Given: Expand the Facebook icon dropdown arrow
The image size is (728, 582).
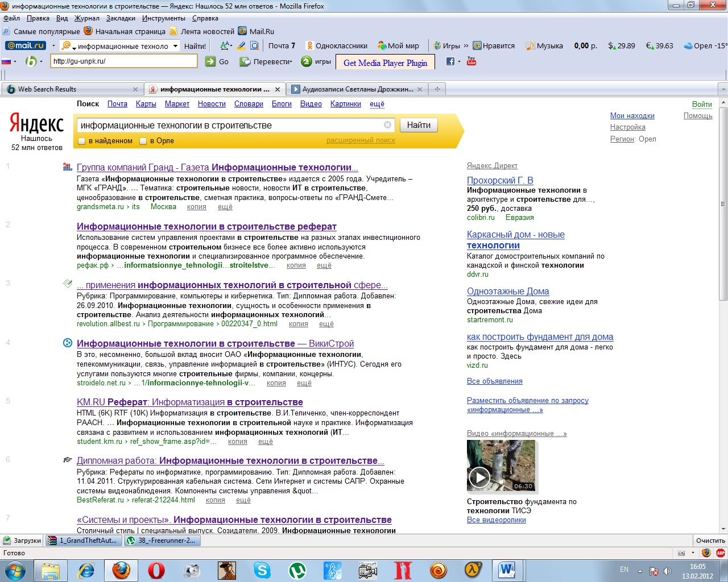Looking at the screenshot, I should coord(459,61).
